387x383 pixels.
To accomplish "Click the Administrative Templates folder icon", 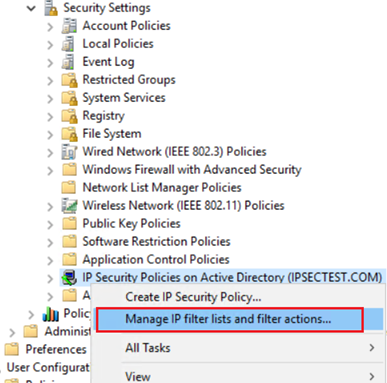I will 31,332.
